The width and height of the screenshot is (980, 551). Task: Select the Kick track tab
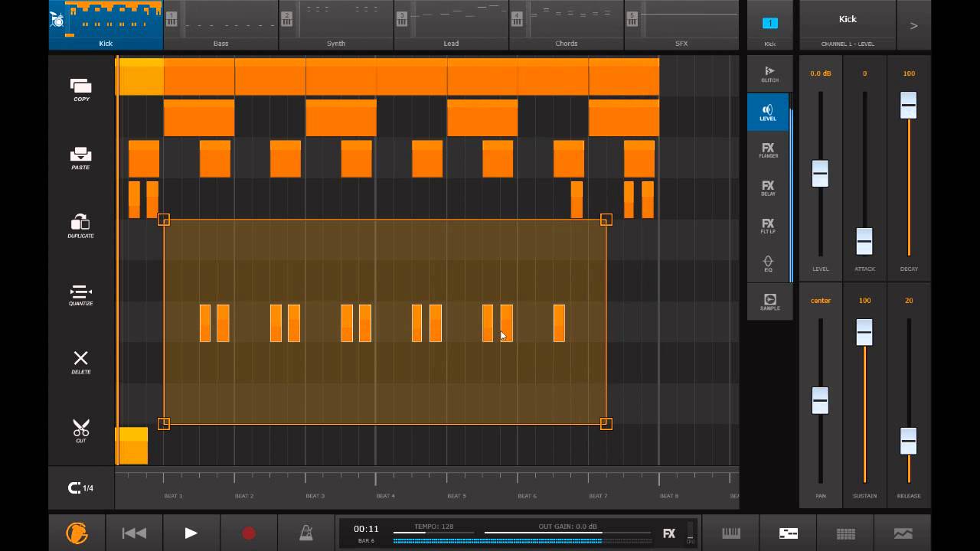coord(106,25)
